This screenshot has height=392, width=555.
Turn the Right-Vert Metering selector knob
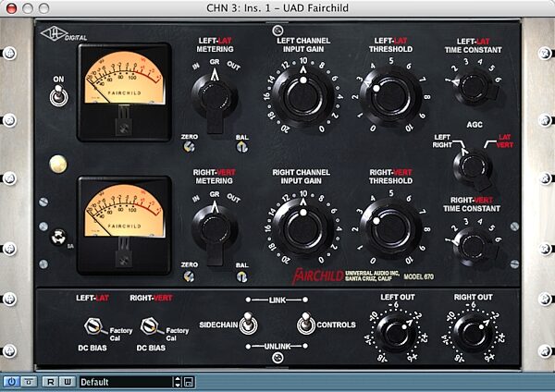click(x=215, y=231)
